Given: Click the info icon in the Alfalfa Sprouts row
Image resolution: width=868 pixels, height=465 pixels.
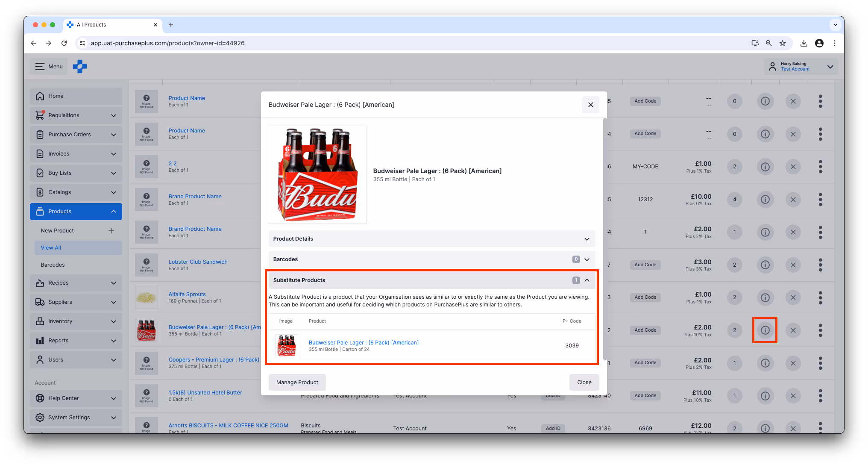Looking at the screenshot, I should point(765,297).
